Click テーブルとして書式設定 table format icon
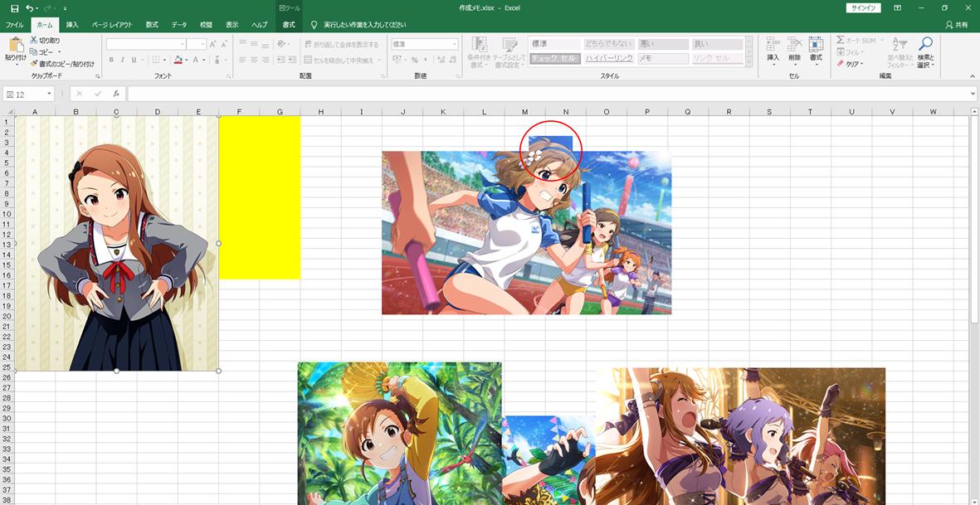 pos(510,45)
